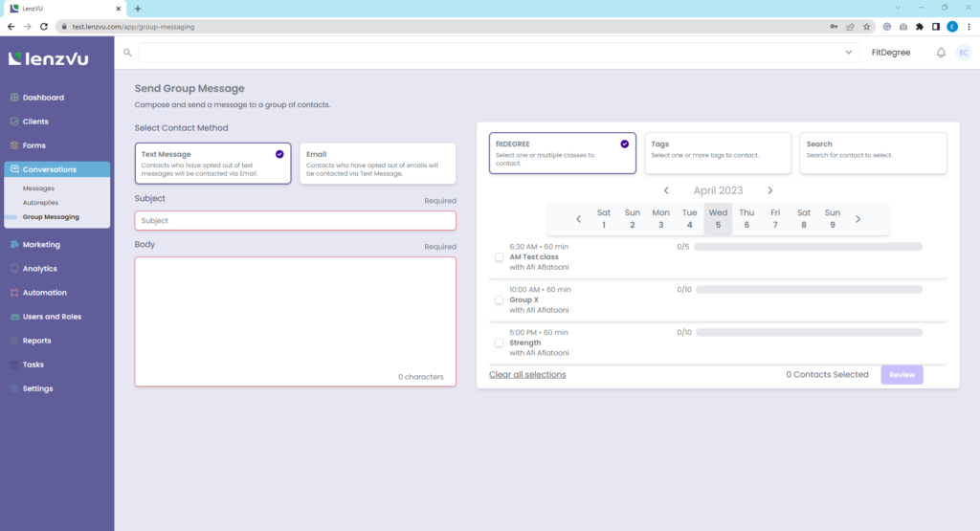The image size is (980, 531).
Task: Click the search magnifier icon
Action: coord(127,53)
